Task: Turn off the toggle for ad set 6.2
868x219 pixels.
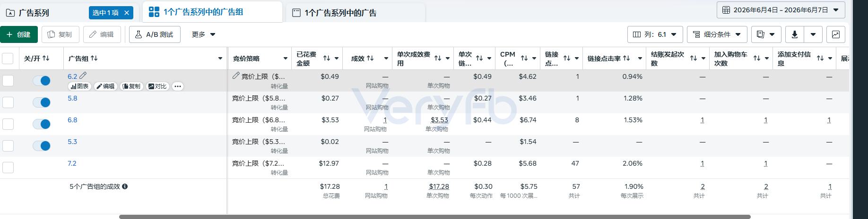Action: (42, 81)
